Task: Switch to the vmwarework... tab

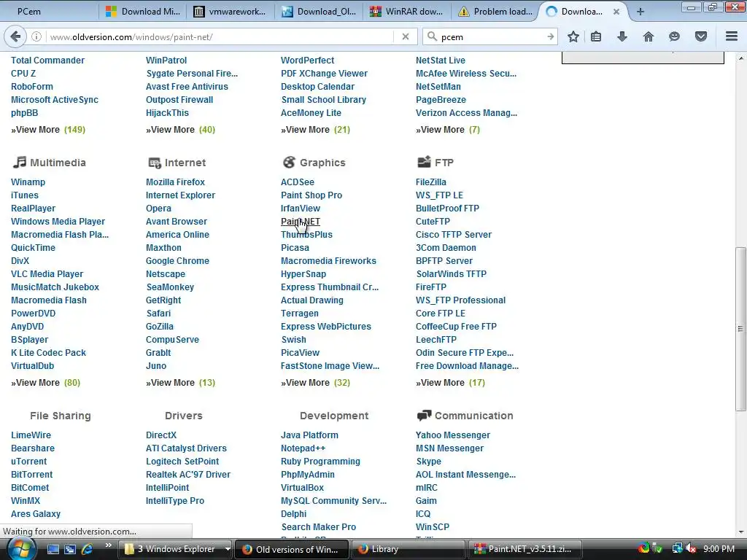Action: (231, 12)
